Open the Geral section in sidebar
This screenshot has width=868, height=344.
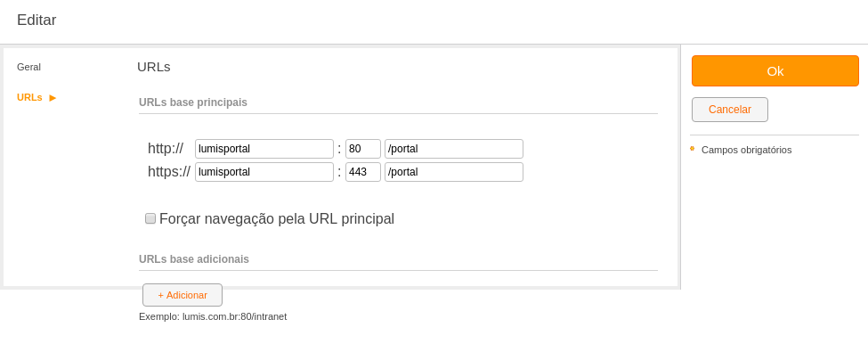click(x=28, y=67)
